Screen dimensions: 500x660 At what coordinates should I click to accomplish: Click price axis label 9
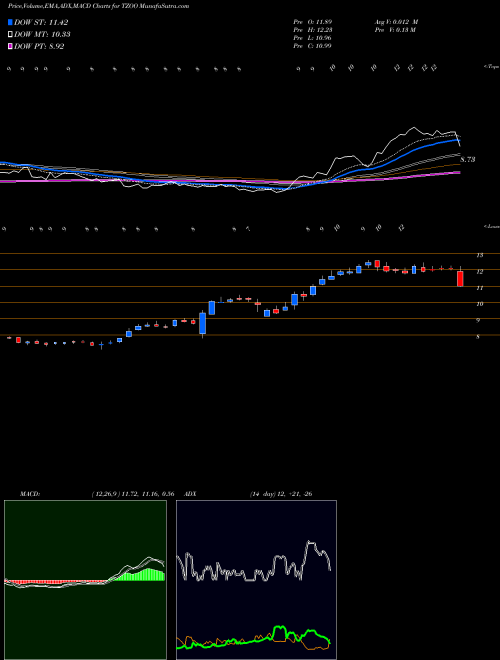tap(478, 320)
